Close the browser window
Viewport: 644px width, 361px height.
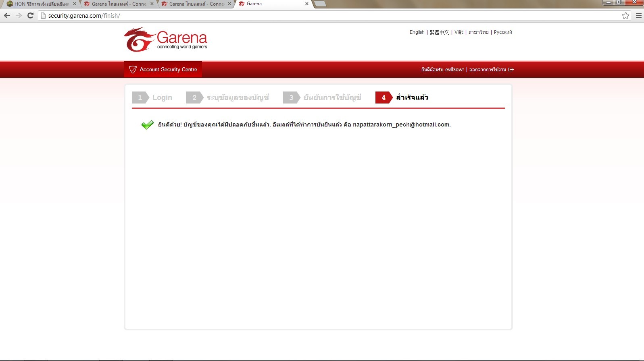[x=634, y=2]
